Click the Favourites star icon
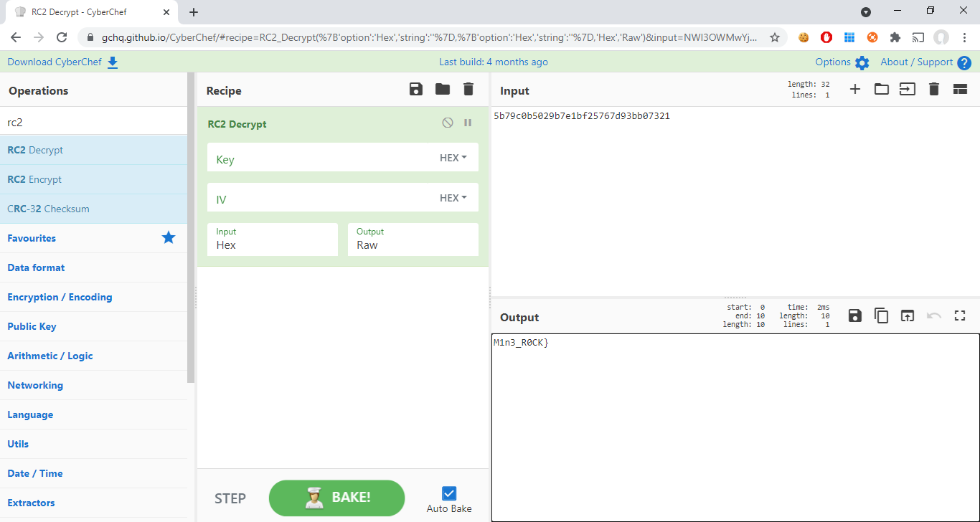980x522 pixels. 169,237
